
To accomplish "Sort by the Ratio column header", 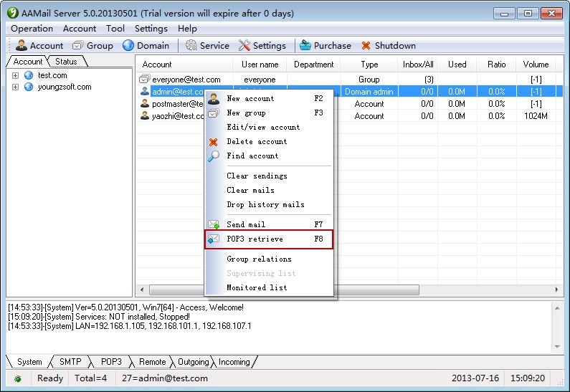I will (x=497, y=64).
